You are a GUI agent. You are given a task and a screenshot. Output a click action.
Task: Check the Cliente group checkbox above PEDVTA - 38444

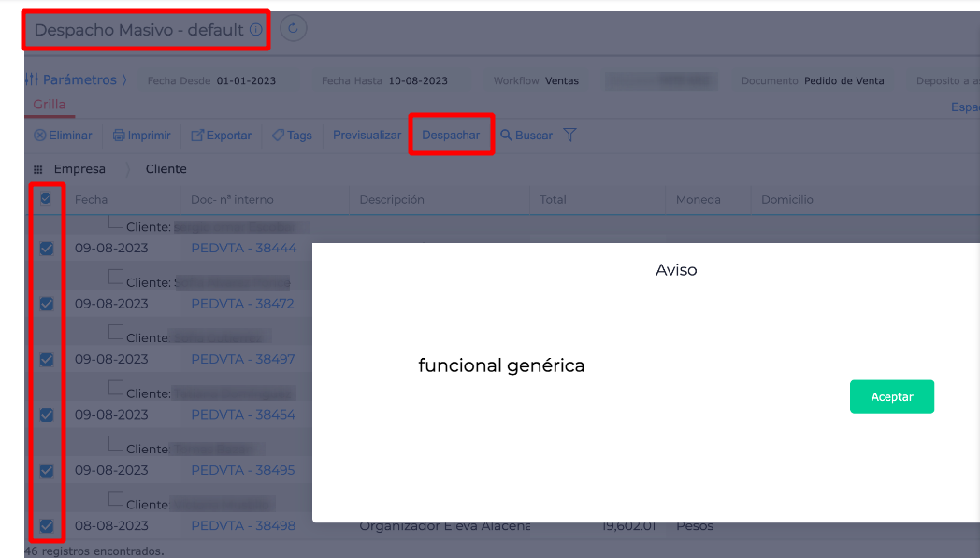(116, 222)
